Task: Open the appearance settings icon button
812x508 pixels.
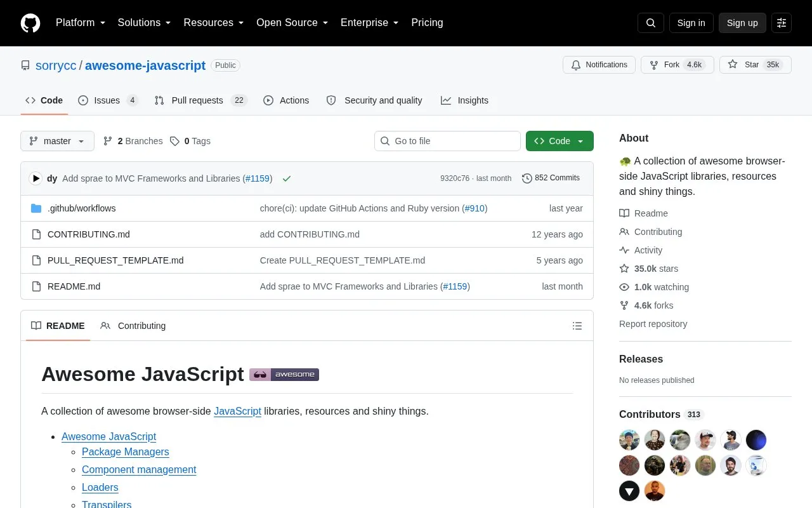Action: pyautogui.click(x=782, y=23)
